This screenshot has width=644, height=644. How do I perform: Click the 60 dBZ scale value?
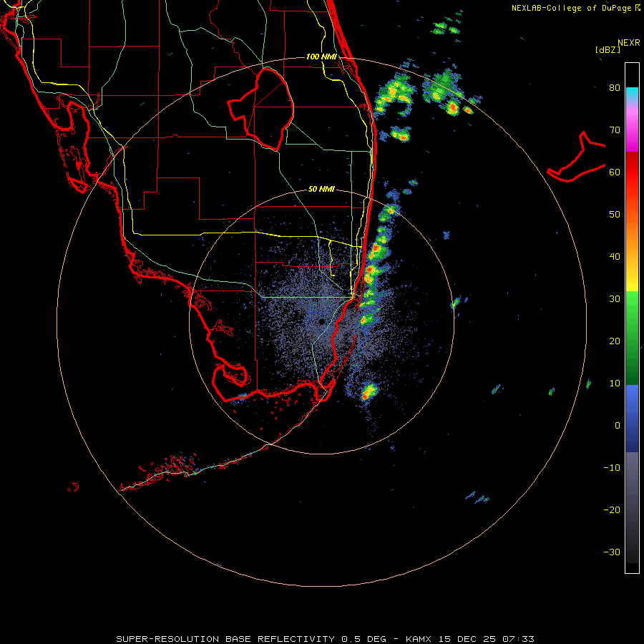pyautogui.click(x=615, y=172)
